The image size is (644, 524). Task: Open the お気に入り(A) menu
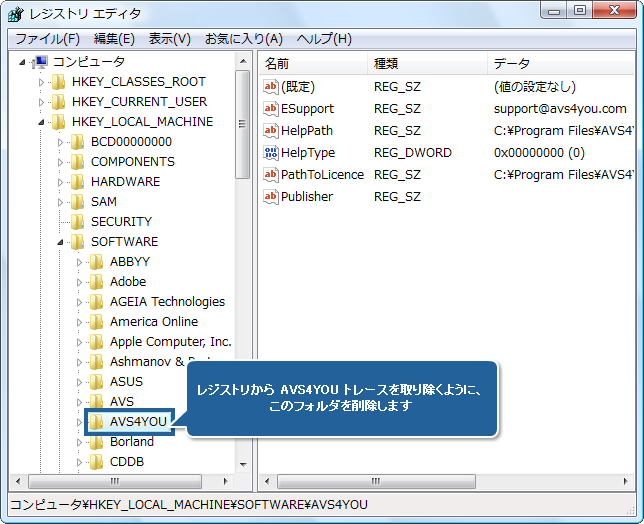[244, 39]
